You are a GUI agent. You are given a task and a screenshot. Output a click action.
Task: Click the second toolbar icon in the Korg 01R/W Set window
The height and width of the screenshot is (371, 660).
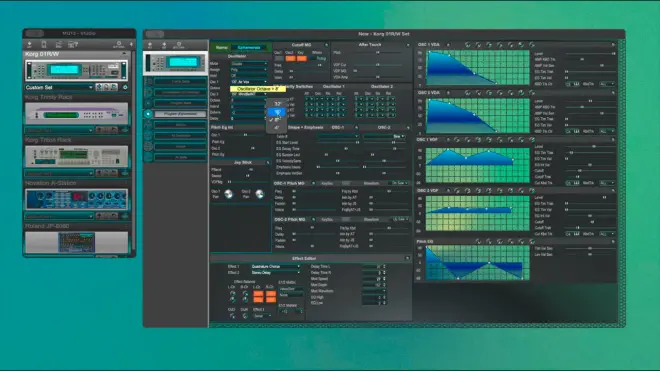pos(164,45)
